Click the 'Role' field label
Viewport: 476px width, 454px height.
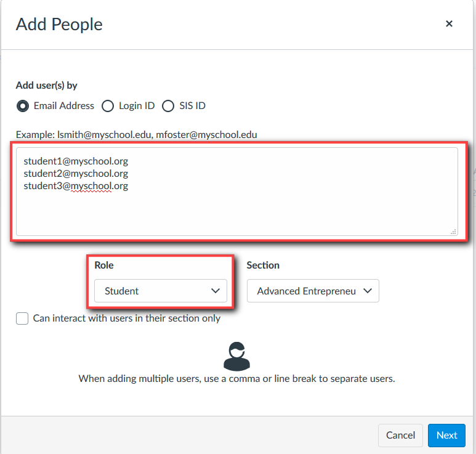point(104,265)
